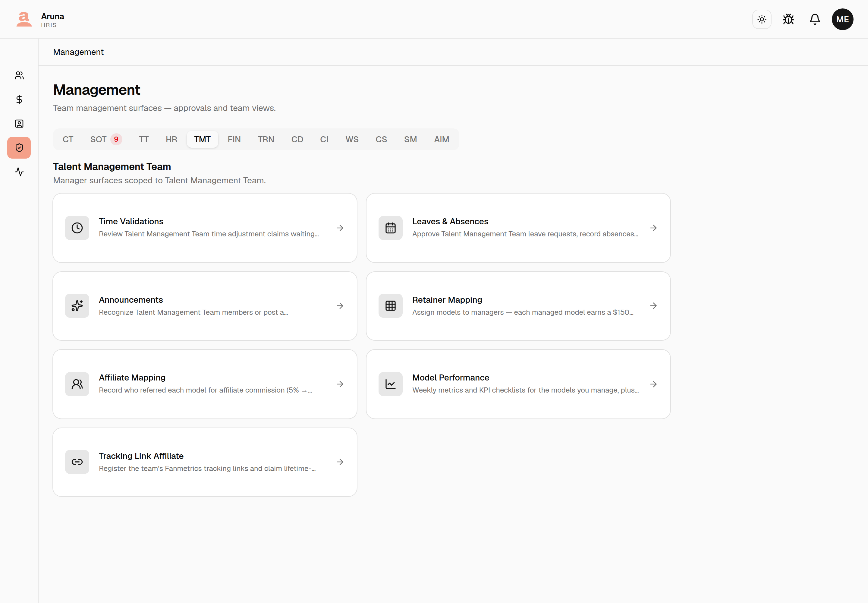
Task: Click the red 9 badge on SOT
Action: click(116, 139)
